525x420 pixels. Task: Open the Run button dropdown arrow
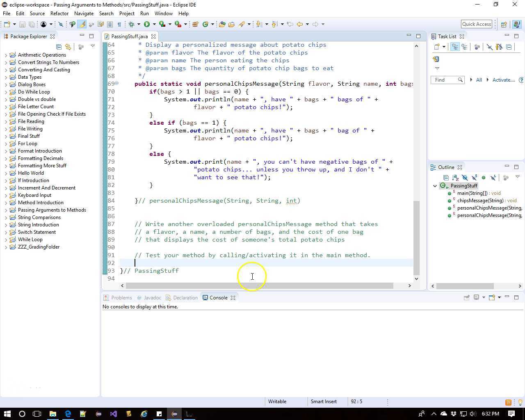coord(154,24)
